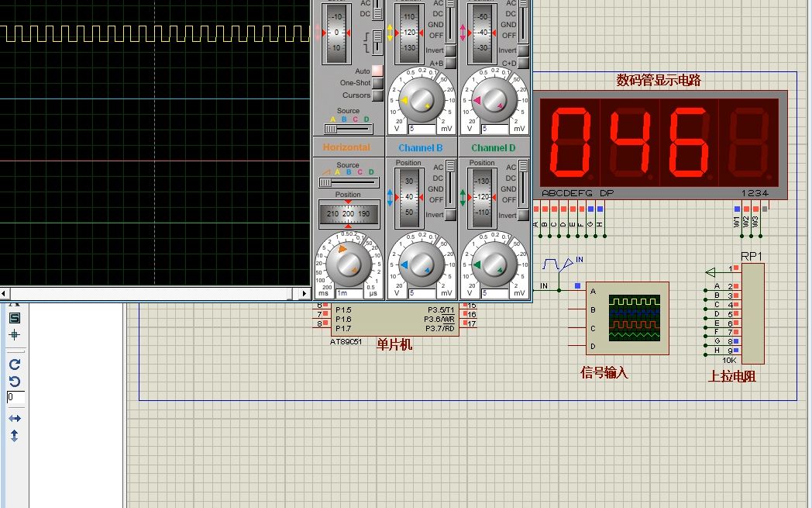Image resolution: width=812 pixels, height=508 pixels.
Task: Click the green Channel D position arrows
Action: 463,198
